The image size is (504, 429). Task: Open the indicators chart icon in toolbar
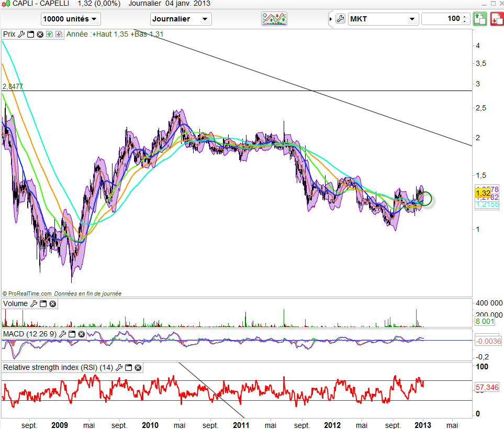(275, 19)
